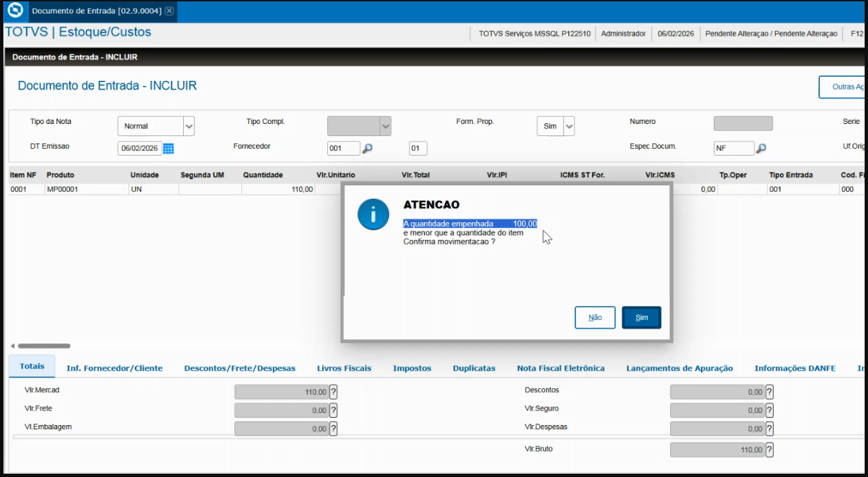Open Inf. Fornecedor/Cliente tab

point(114,368)
